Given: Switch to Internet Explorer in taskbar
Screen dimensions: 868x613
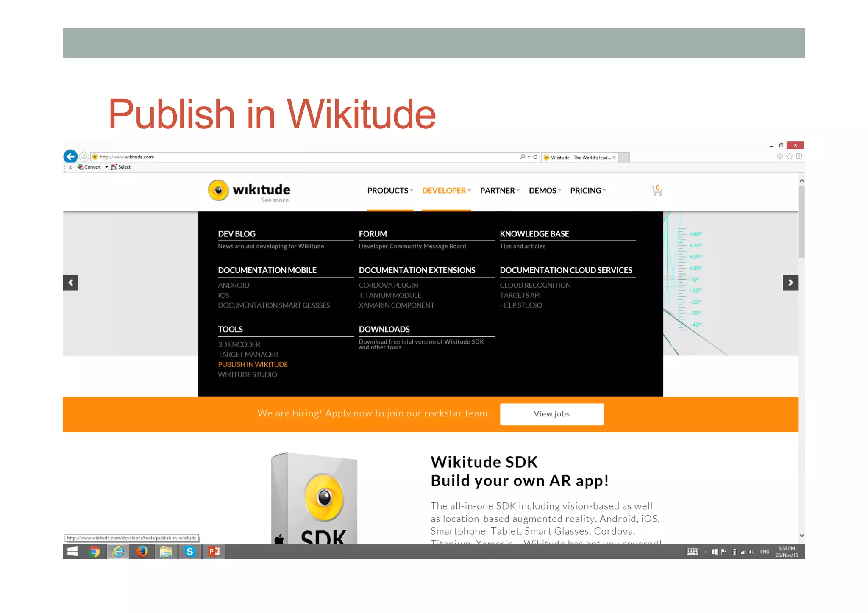Looking at the screenshot, I should 118,552.
